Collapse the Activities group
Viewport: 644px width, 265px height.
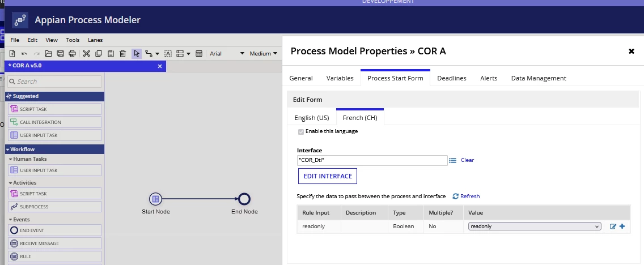[x=23, y=182]
